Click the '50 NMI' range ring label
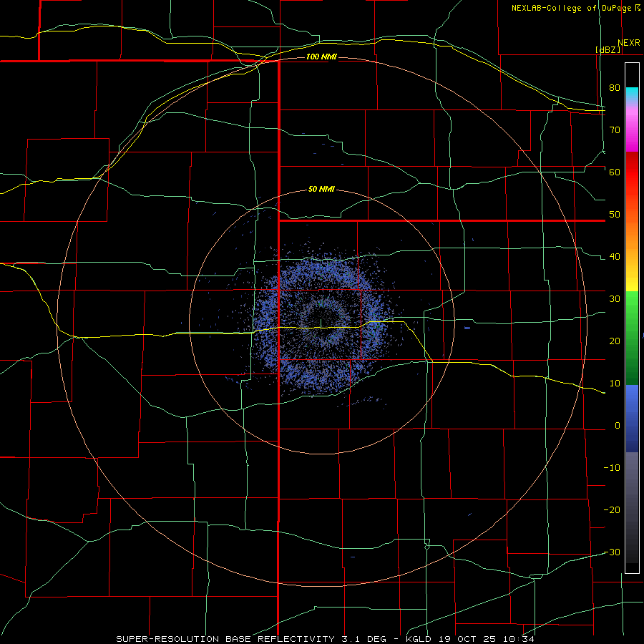644x644 pixels. click(321, 190)
